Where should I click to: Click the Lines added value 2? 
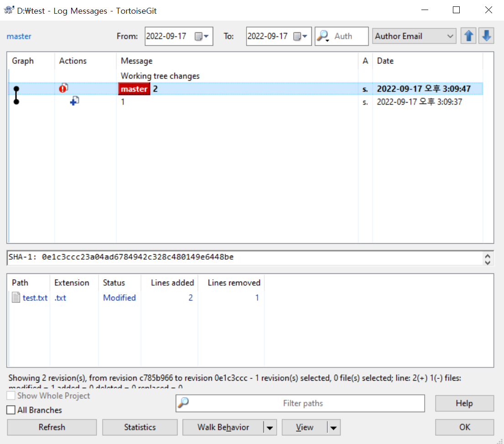pyautogui.click(x=191, y=298)
